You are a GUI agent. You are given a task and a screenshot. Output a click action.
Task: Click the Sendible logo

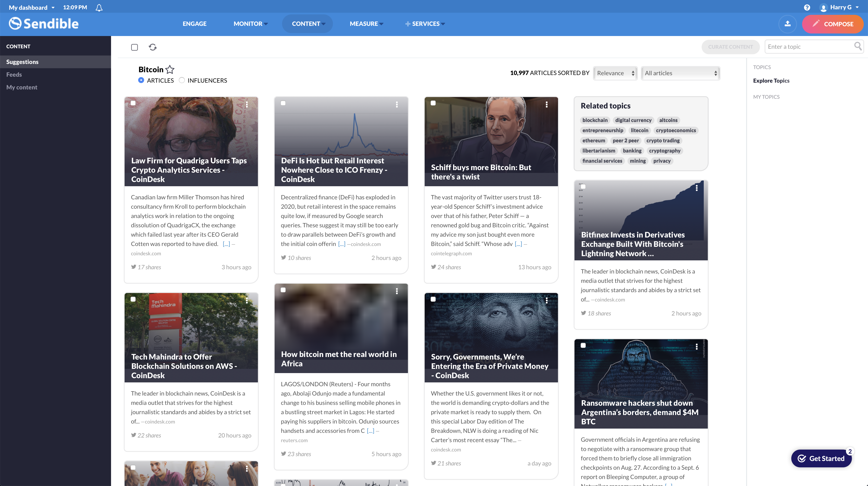(x=44, y=24)
